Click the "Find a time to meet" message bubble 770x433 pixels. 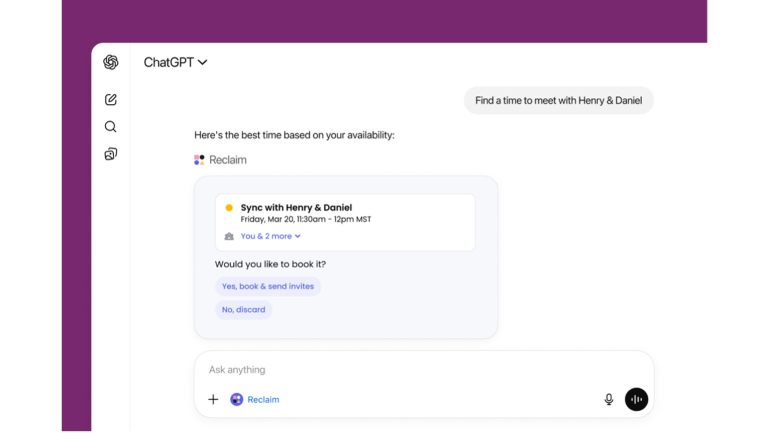[x=558, y=100]
